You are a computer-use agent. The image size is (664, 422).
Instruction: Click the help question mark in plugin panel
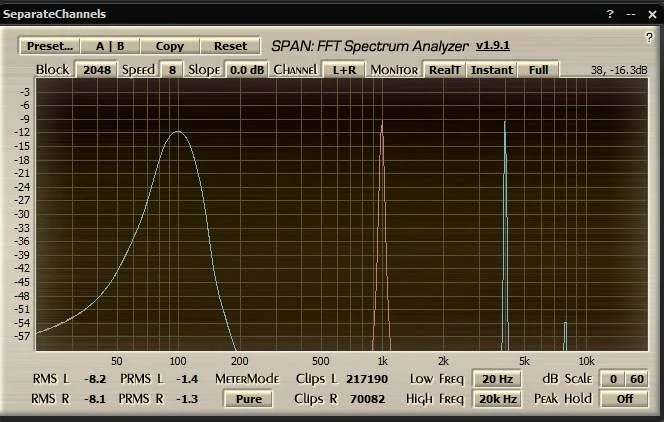(649, 37)
